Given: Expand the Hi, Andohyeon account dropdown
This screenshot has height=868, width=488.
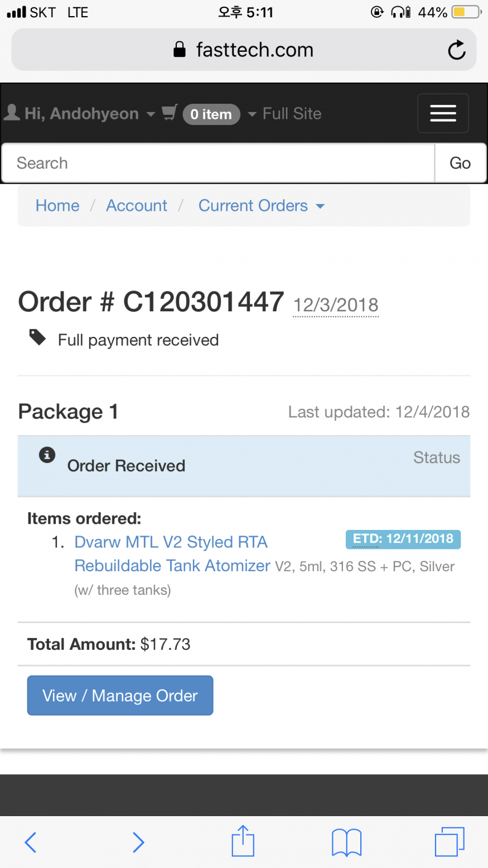Looking at the screenshot, I should coord(80,114).
